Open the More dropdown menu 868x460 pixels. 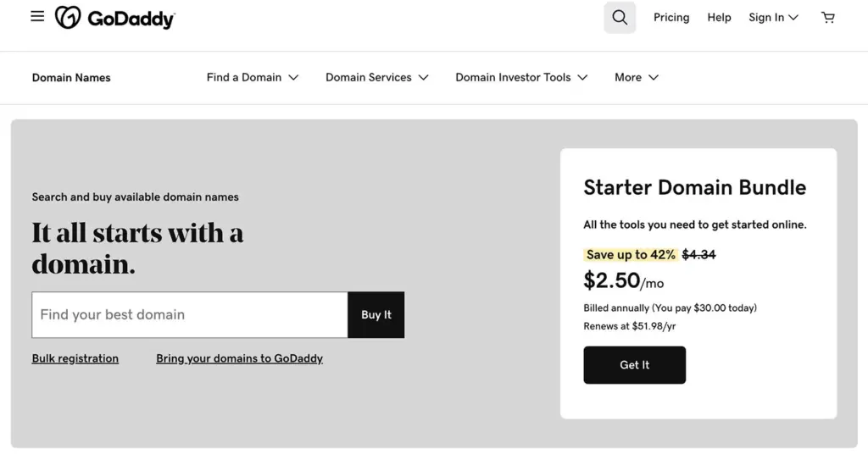pos(637,77)
